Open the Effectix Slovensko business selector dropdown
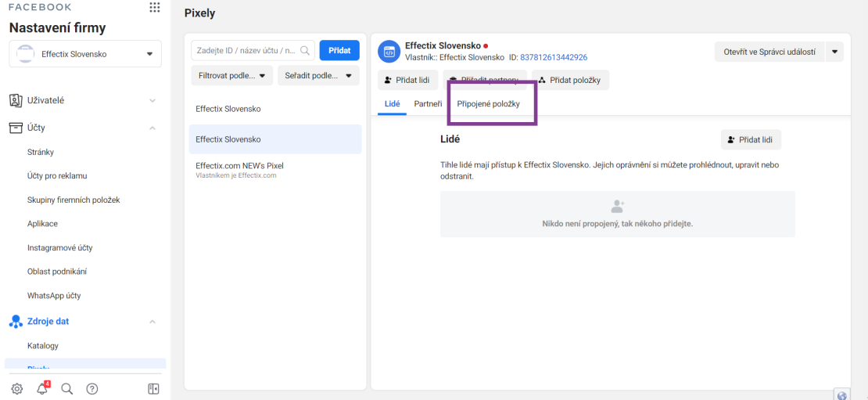Screen dimensions: 868x400 click(85, 54)
